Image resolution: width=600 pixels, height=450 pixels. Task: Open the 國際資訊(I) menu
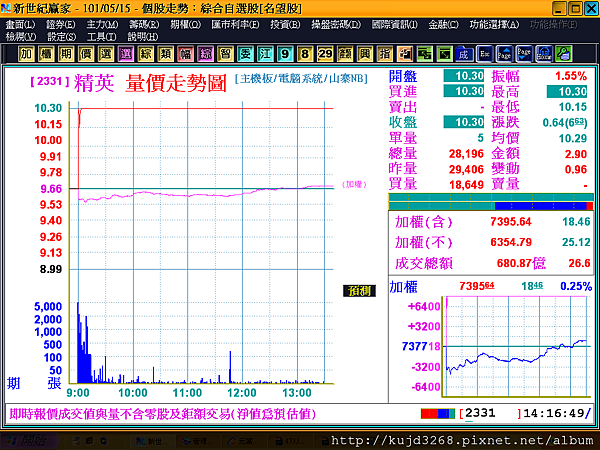point(395,24)
